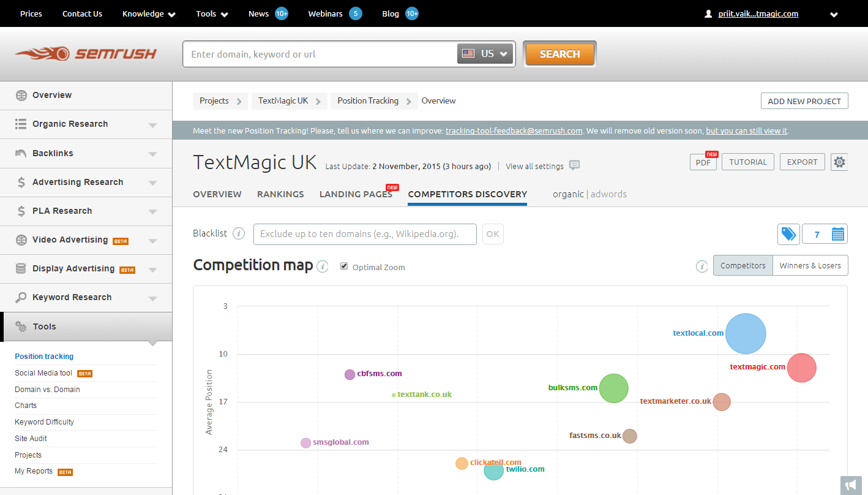Switch to Competitors view
The height and width of the screenshot is (495, 868).
tap(743, 265)
